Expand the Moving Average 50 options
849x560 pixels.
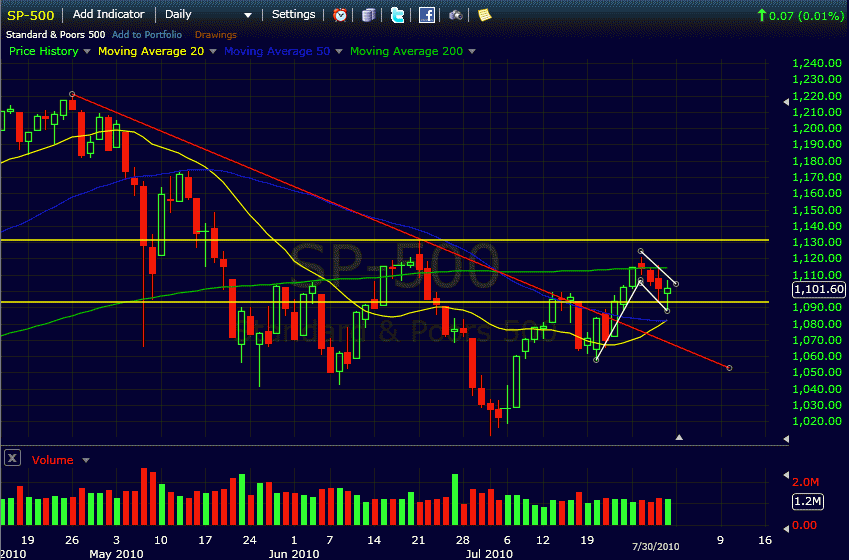point(339,51)
